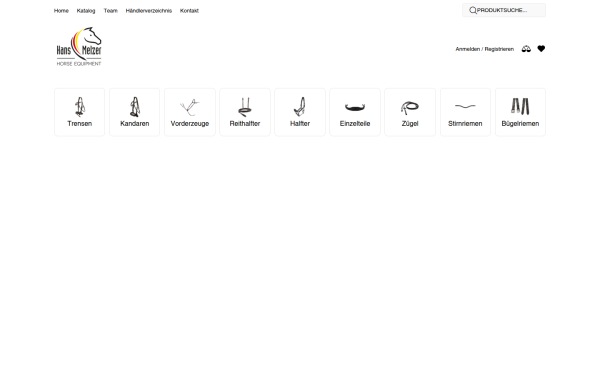The height and width of the screenshot is (375, 600).
Task: Click the Hans Melzer Horse Equipment logo
Action: coord(79,46)
